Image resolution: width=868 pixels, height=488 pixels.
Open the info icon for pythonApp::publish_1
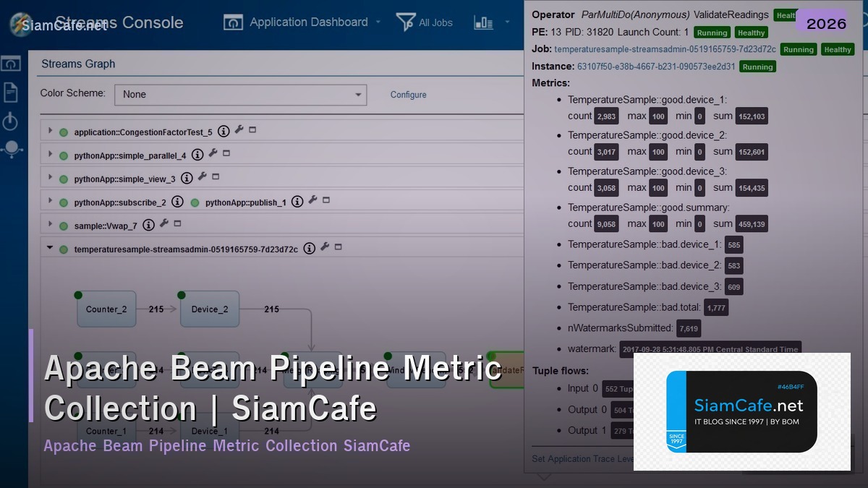tap(297, 202)
